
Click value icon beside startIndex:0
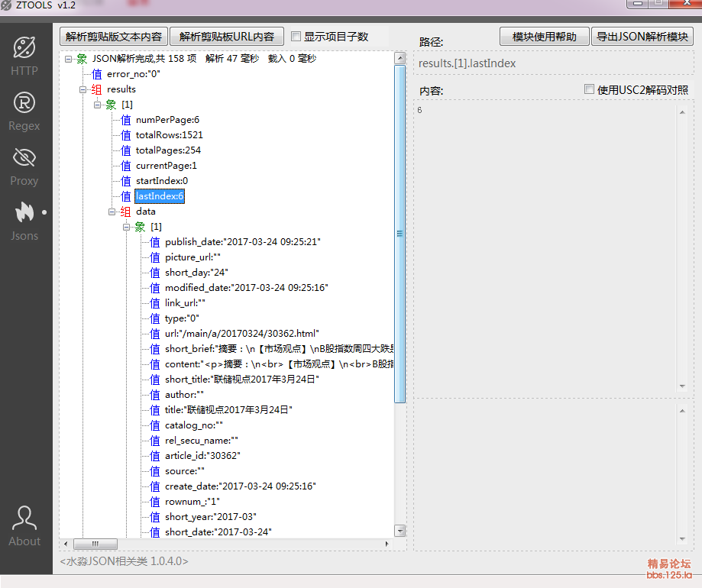point(126,181)
